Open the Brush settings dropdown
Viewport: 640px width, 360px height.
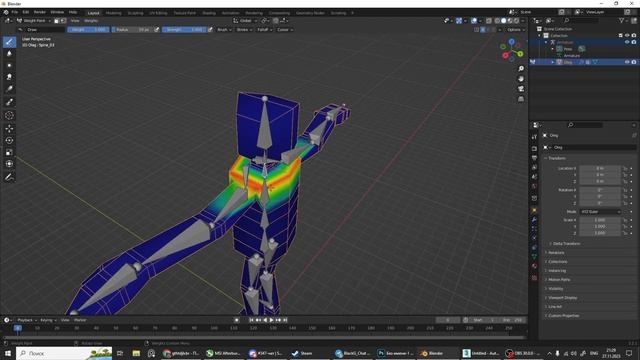pyautogui.click(x=224, y=30)
